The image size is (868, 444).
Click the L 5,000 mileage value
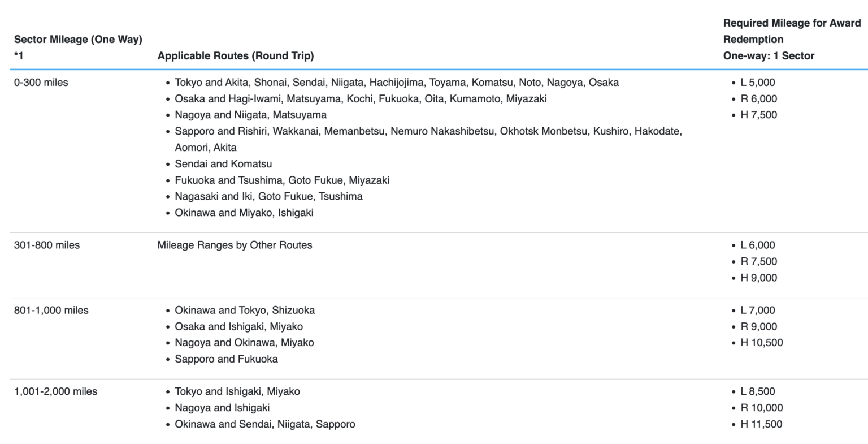pos(758,83)
